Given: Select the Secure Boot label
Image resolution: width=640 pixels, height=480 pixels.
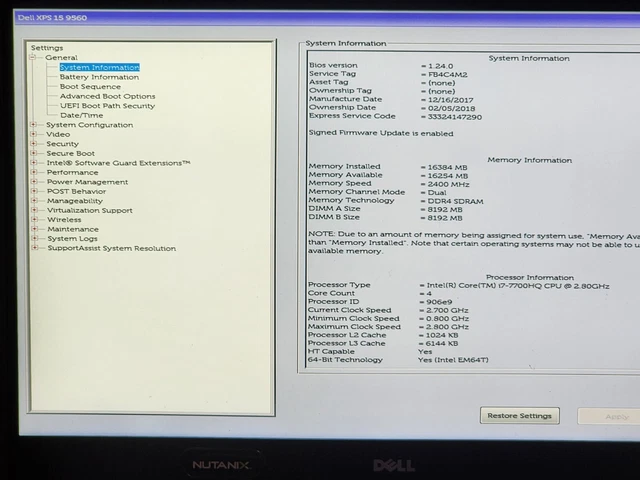Looking at the screenshot, I should point(70,153).
